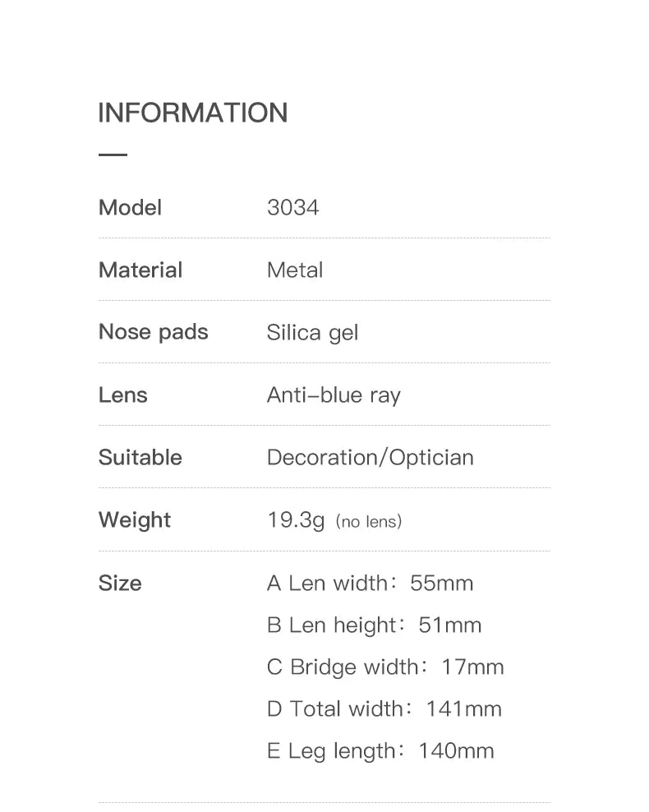Select the Material label

140,270
